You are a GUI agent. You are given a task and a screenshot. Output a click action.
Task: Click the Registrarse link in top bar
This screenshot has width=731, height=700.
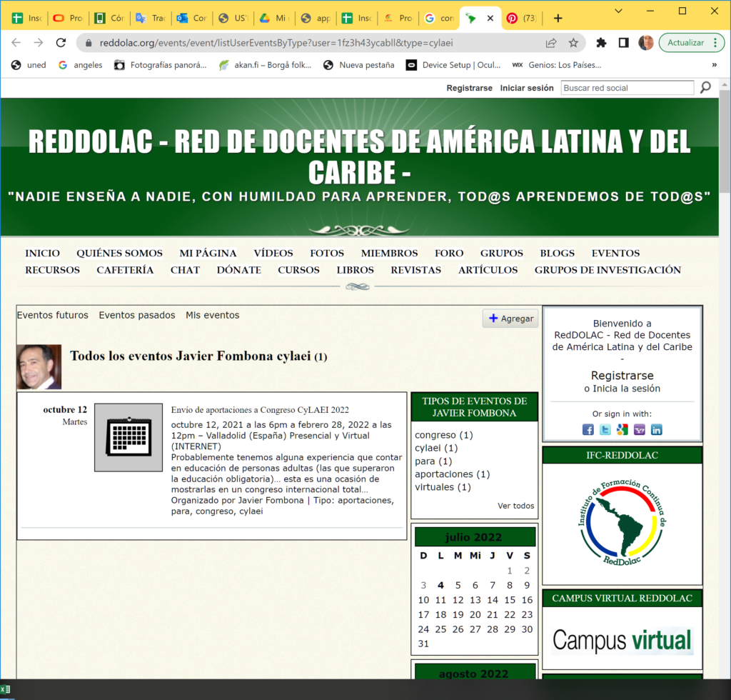click(x=469, y=88)
